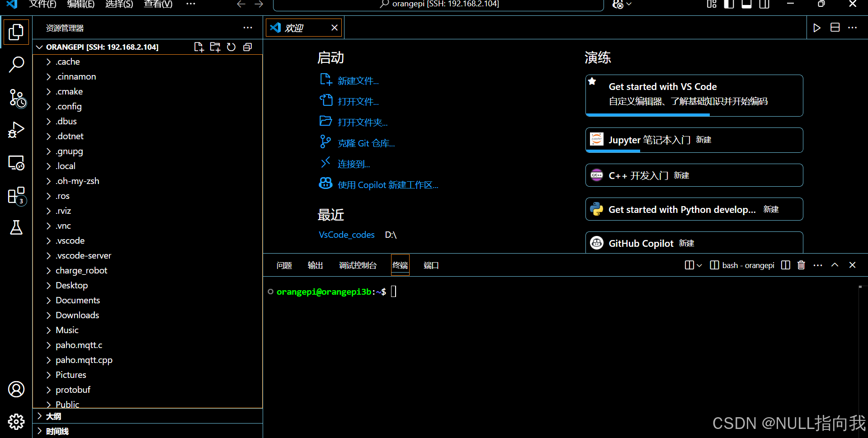Viewport: 868px width, 438px height.
Task: Expand the 大纲 outline section
Action: (x=147, y=416)
